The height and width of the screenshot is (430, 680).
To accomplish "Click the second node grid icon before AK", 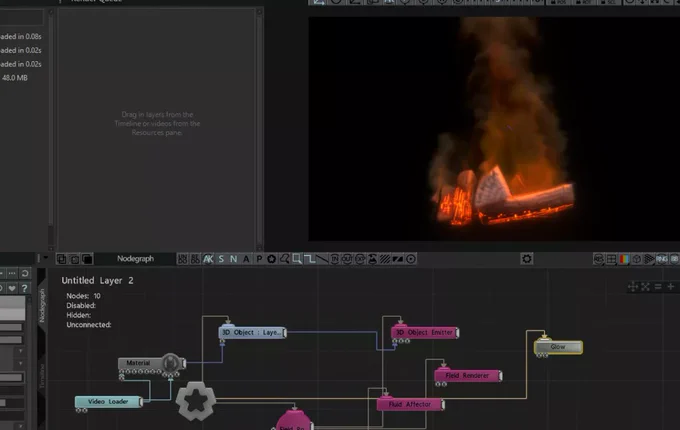I will 196,259.
